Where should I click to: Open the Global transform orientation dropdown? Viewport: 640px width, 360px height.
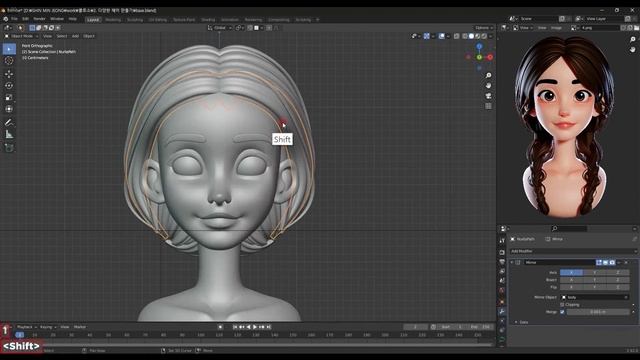click(x=220, y=28)
